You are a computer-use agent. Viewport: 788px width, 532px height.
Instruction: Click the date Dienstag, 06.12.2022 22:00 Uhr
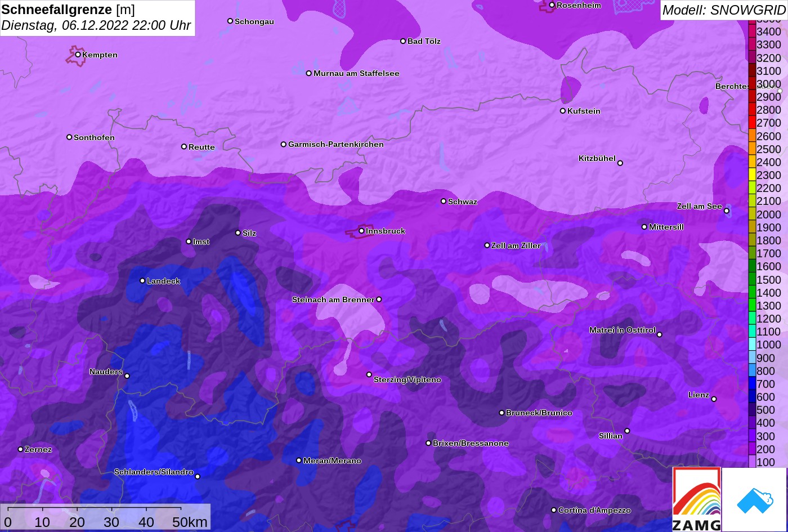tap(96, 25)
